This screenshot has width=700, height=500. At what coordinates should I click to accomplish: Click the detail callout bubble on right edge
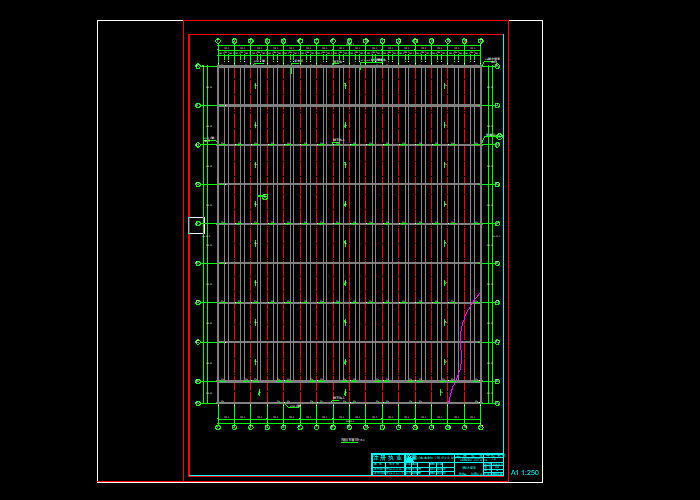[x=500, y=137]
